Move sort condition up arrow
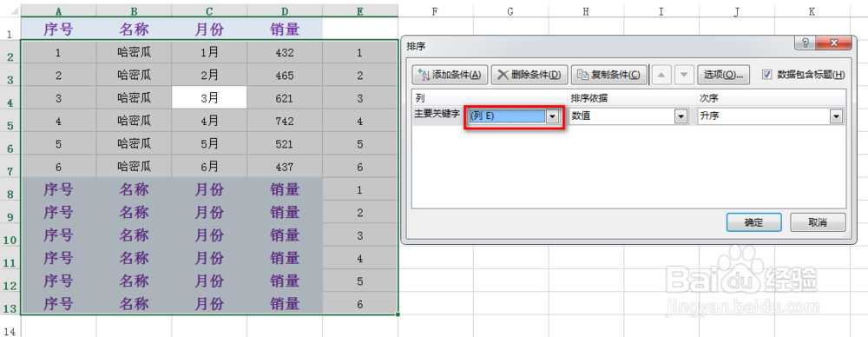This screenshot has height=337, width=868. [x=662, y=75]
